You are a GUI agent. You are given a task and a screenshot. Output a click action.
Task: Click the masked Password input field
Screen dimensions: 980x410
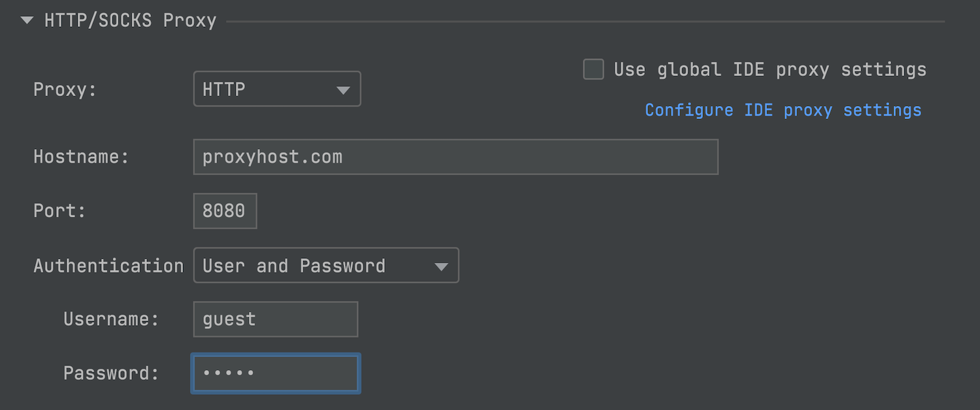pos(275,373)
